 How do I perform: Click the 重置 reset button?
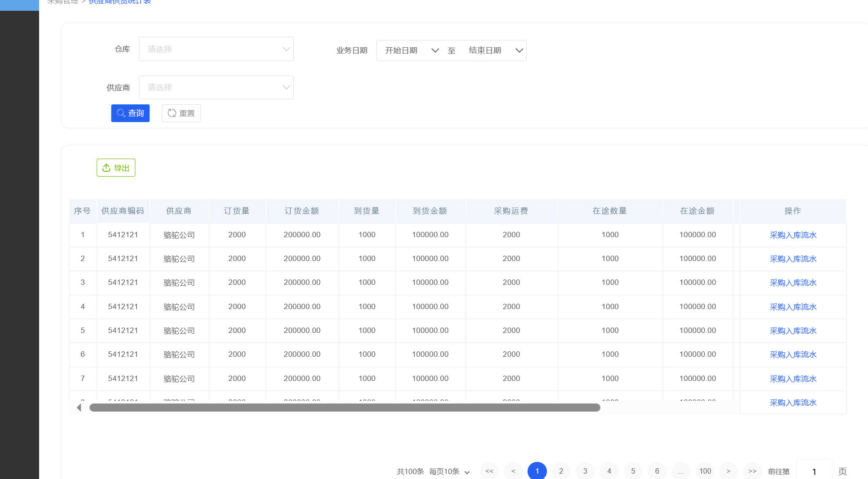point(181,113)
